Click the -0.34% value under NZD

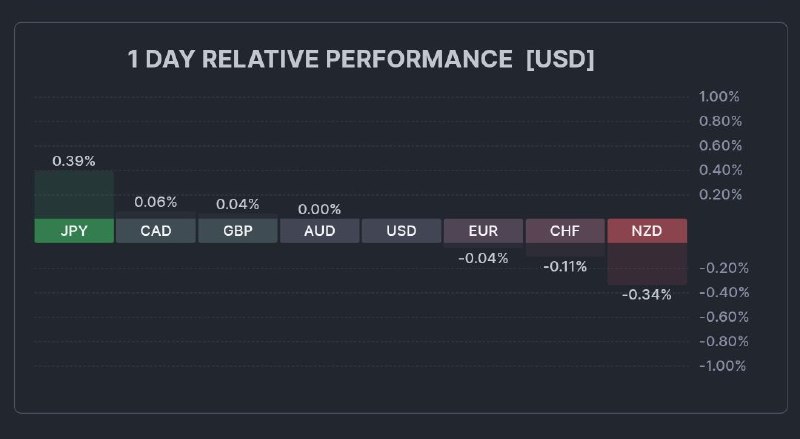tap(647, 295)
